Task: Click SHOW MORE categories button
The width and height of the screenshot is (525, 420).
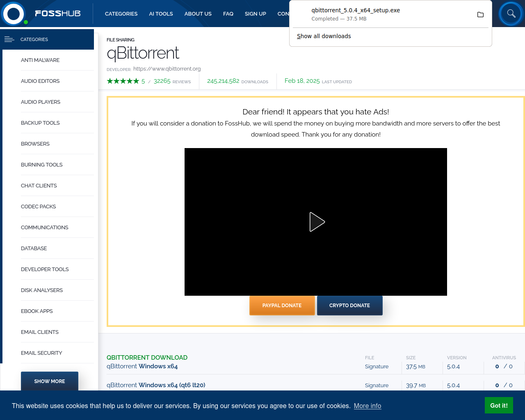Action: click(x=50, y=381)
